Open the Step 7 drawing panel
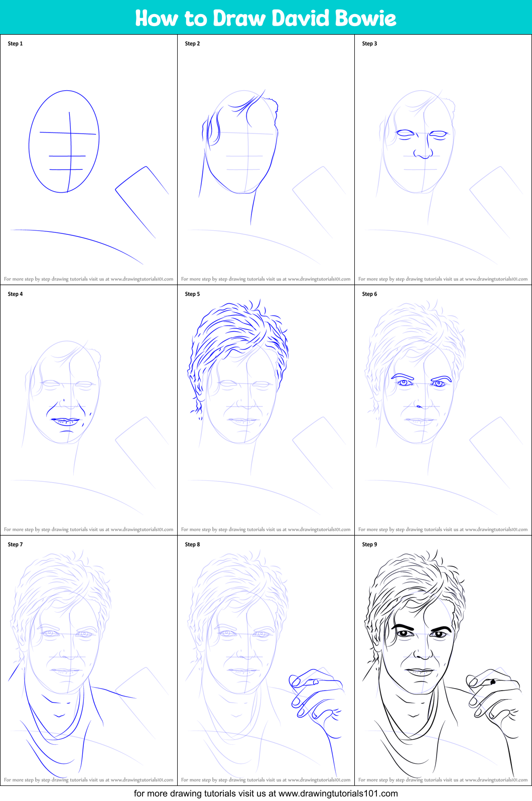Image resolution: width=532 pixels, height=801 pixels. click(89, 660)
